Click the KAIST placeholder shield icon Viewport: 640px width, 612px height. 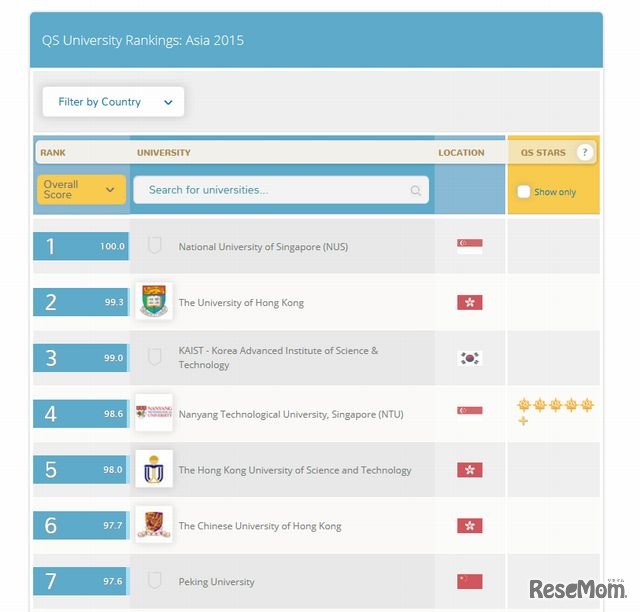tap(154, 357)
